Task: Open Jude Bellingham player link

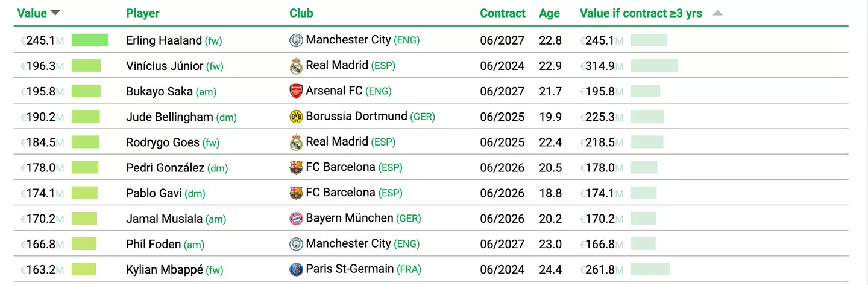Action: tap(169, 117)
